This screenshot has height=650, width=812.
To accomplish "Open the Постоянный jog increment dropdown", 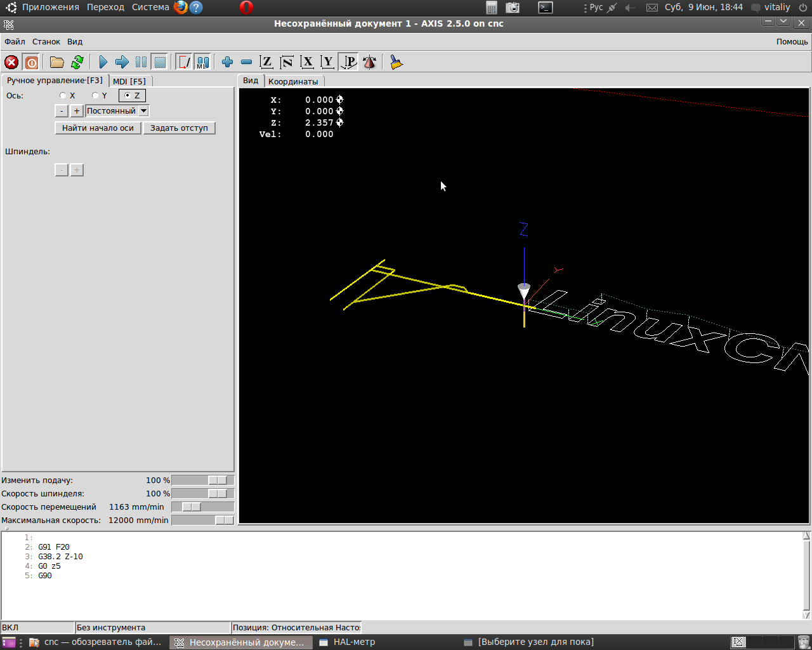I will tap(143, 111).
